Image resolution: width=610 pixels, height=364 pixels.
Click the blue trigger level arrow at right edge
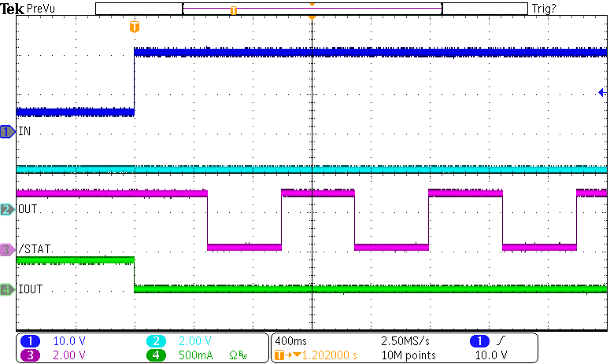(602, 93)
